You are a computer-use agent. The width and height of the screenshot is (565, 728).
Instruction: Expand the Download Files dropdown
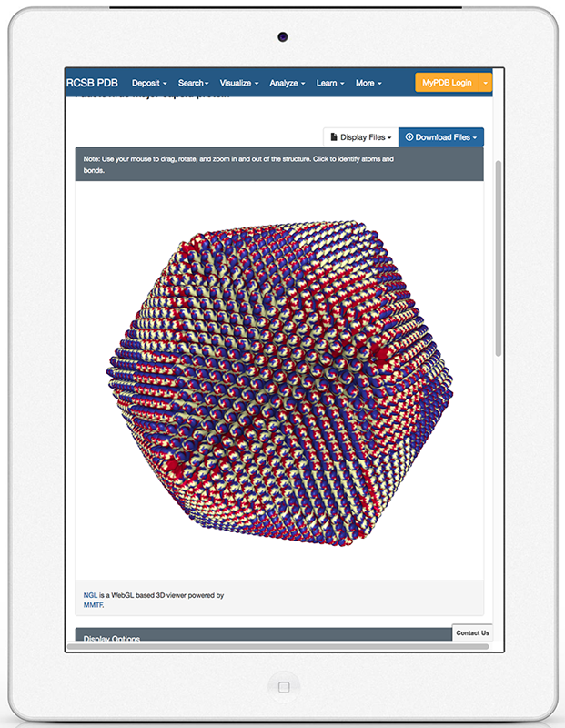(x=441, y=137)
